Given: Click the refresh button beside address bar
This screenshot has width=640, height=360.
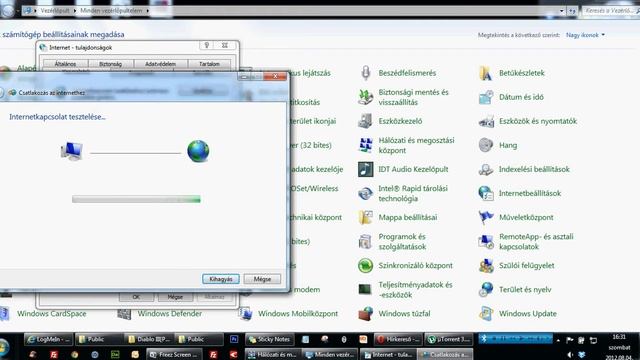Looking at the screenshot, I should [x=572, y=11].
